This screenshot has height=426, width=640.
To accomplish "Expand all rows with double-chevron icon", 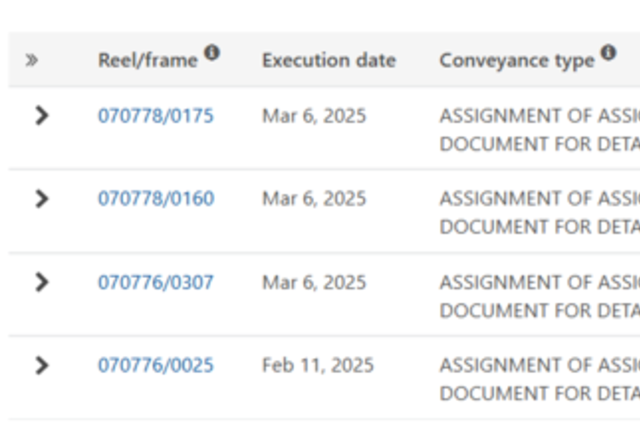I will pos(32,60).
